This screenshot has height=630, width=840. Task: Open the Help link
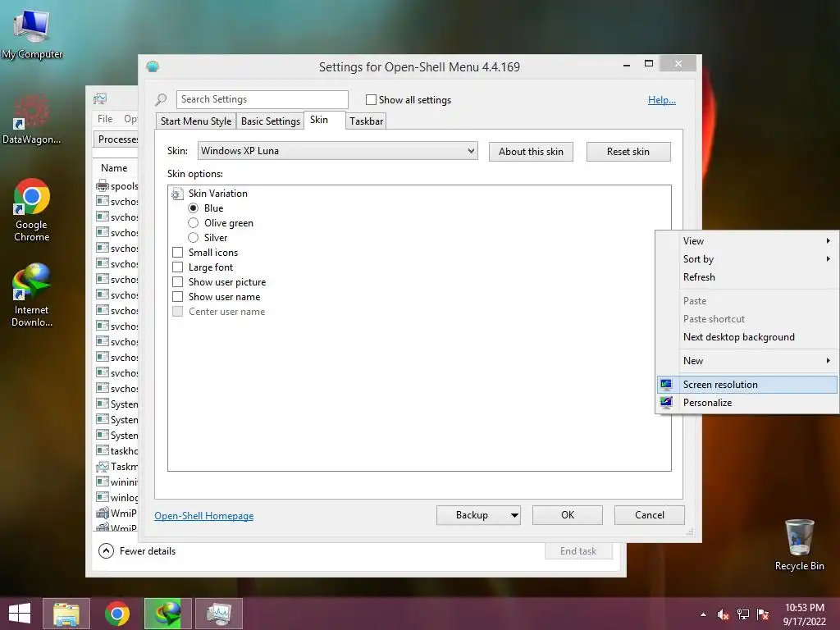point(662,99)
